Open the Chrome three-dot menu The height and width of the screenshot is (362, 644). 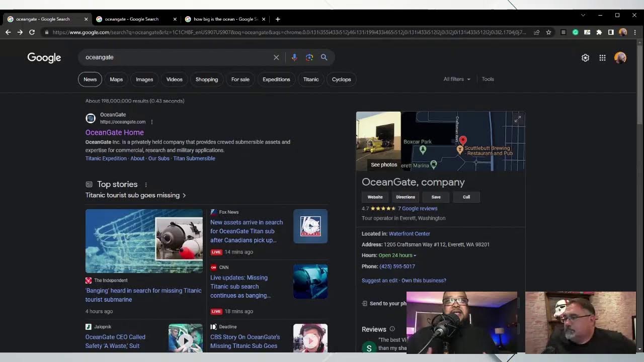pos(634,32)
